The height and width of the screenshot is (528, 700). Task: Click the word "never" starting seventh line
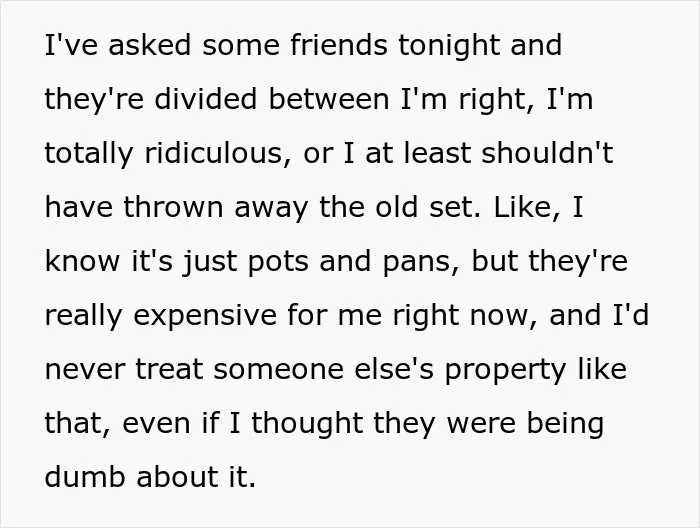click(85, 370)
